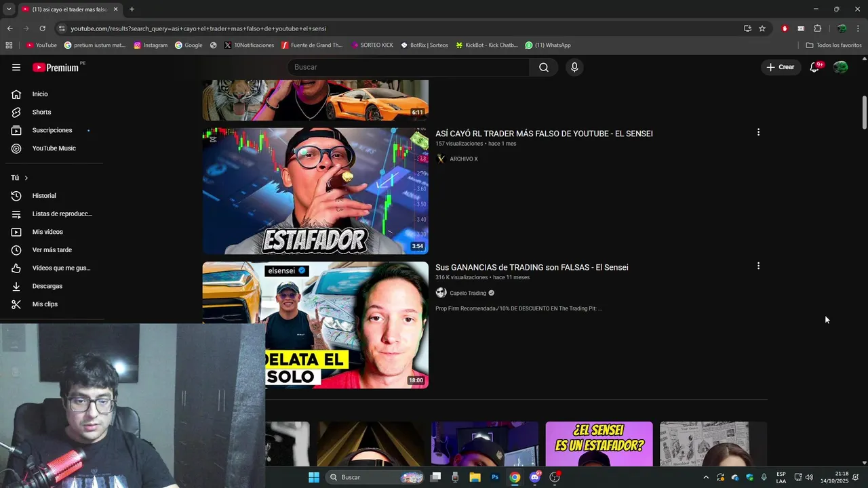Click the Prop Firm Recomendada description text

point(519,308)
